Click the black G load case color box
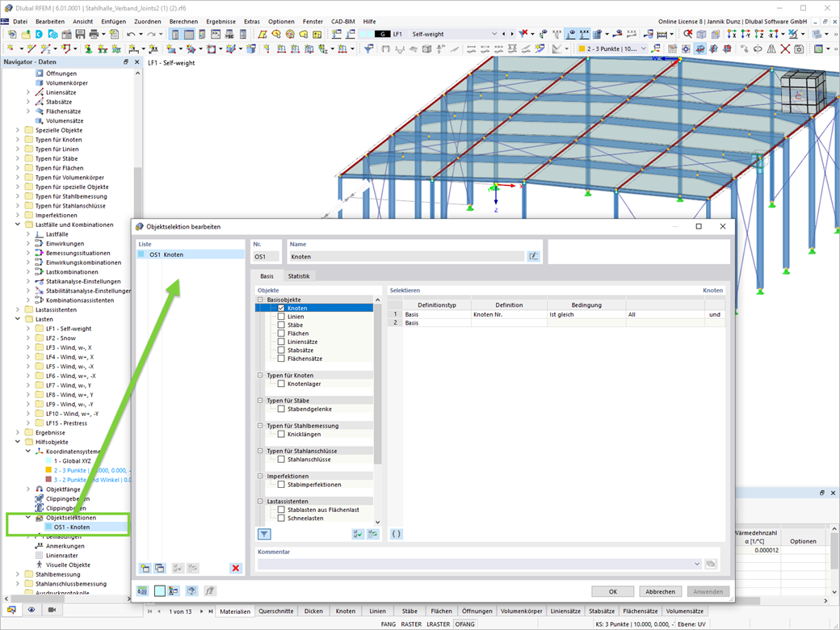This screenshot has width=840, height=630. [382, 34]
